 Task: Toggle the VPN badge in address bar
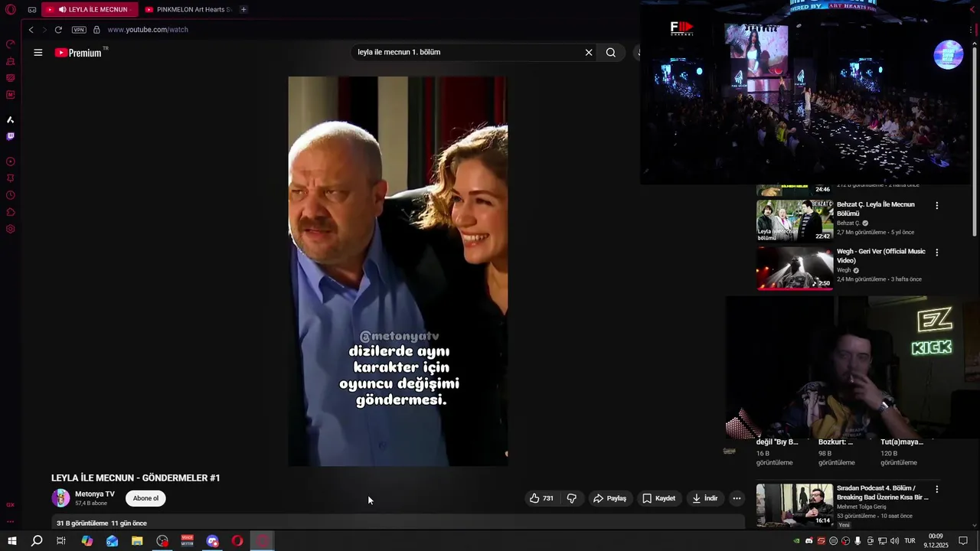coord(79,30)
